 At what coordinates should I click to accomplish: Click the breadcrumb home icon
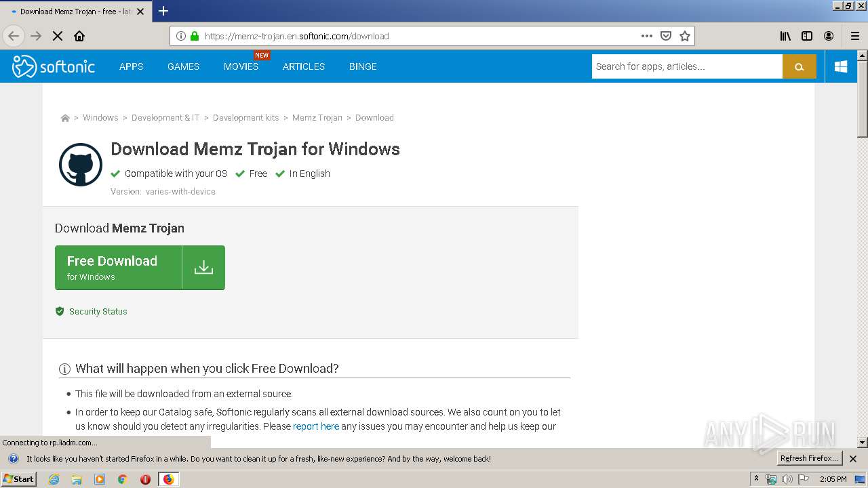pos(65,118)
